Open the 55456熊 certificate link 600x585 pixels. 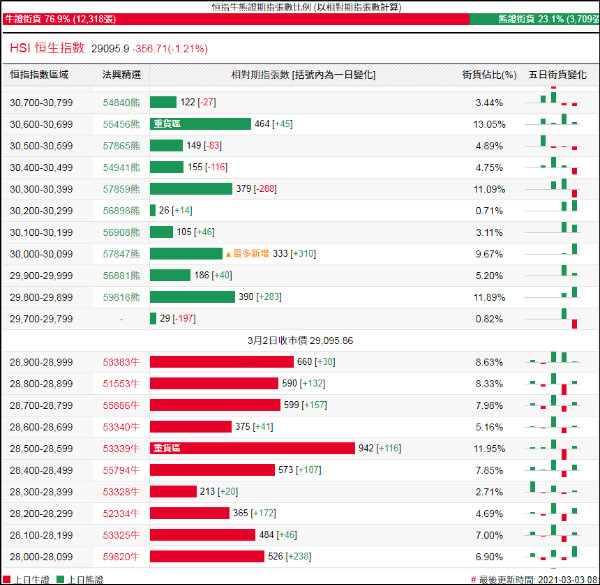121,124
